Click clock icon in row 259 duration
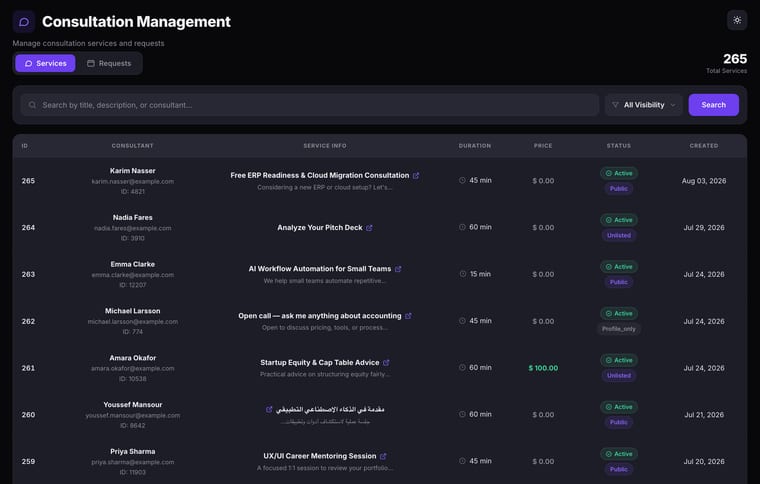This screenshot has width=760, height=484. tap(462, 461)
